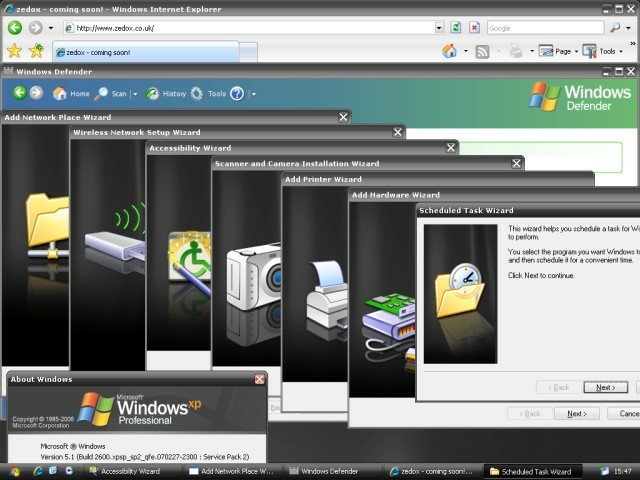Expand the Print dropdown arrow
This screenshot has width=640, height=480.
tap(532, 51)
